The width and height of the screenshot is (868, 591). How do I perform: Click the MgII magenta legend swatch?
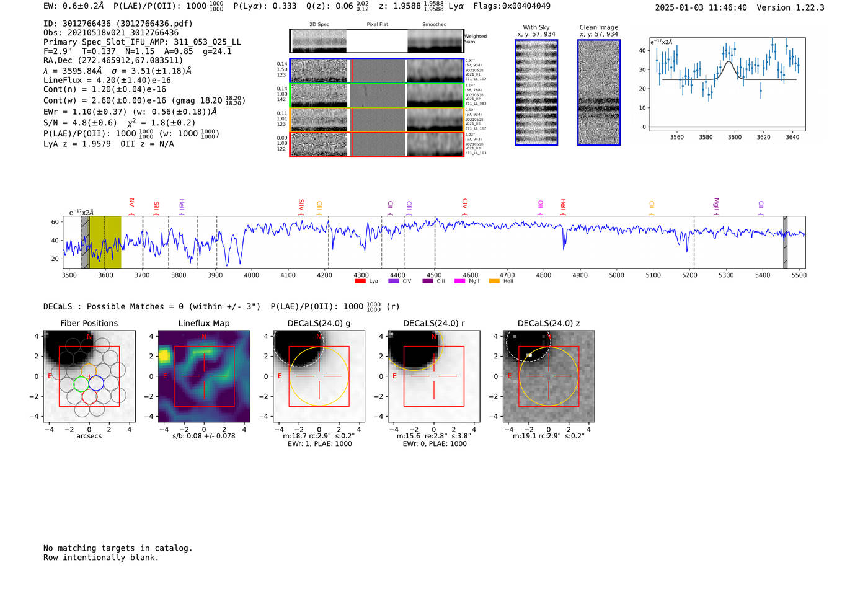click(459, 282)
